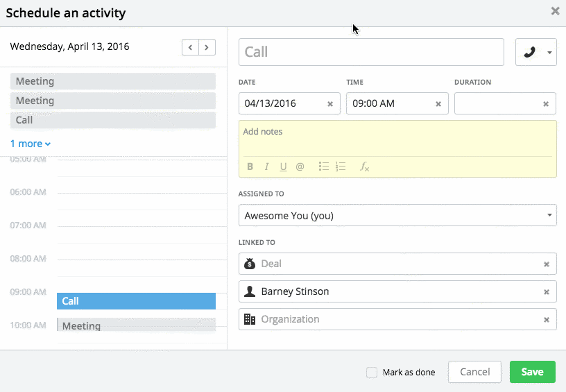Check the Mark as done checkbox
Image resolution: width=566 pixels, height=392 pixels.
point(372,373)
